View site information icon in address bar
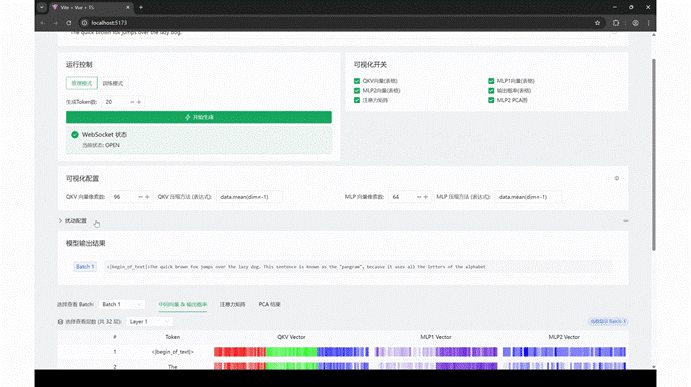Image resolution: width=691 pixels, height=387 pixels. tap(84, 23)
